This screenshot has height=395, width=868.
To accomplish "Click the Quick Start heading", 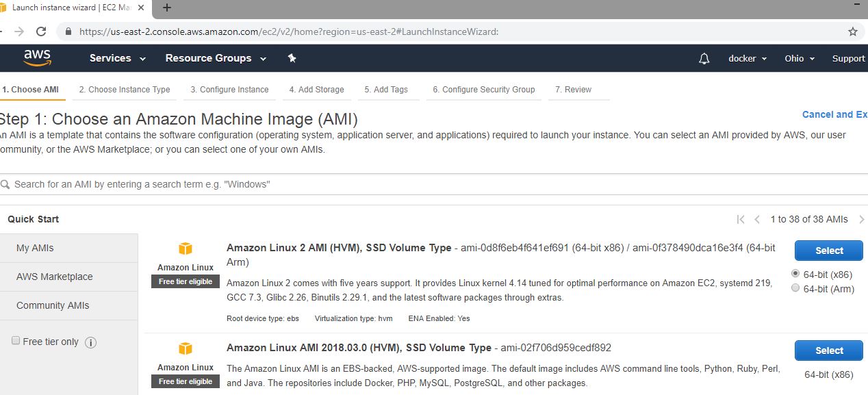I will (x=33, y=220).
